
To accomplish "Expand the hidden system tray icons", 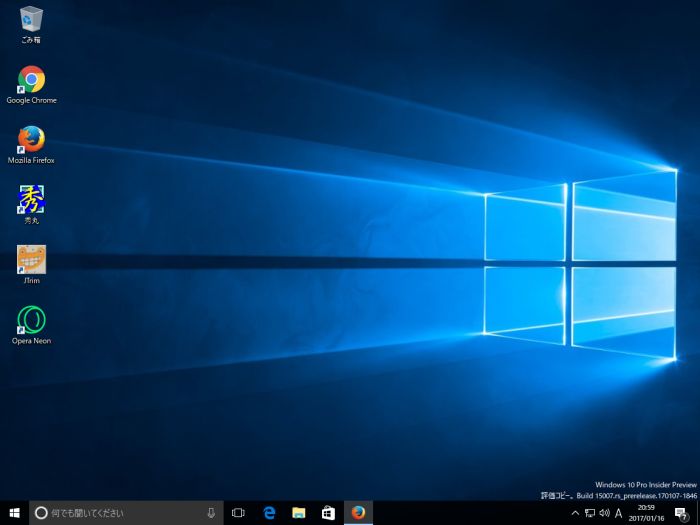I will [574, 513].
